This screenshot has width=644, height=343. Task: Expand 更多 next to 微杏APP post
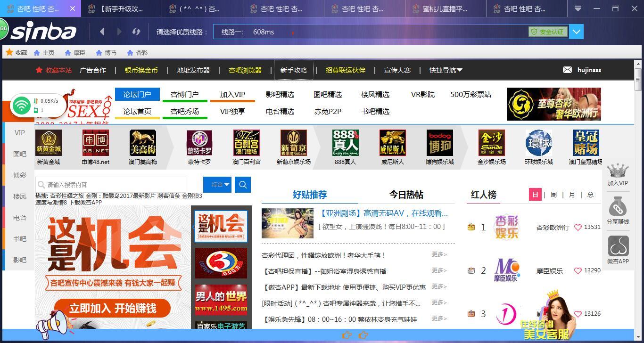pyautogui.click(x=439, y=286)
